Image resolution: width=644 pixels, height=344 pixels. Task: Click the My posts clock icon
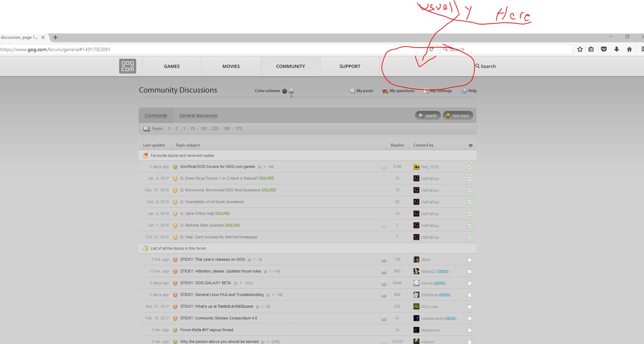click(x=353, y=91)
